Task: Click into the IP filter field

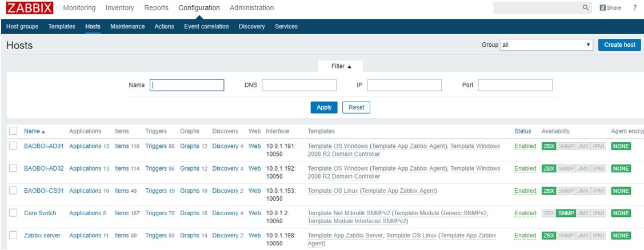Action: click(404, 85)
